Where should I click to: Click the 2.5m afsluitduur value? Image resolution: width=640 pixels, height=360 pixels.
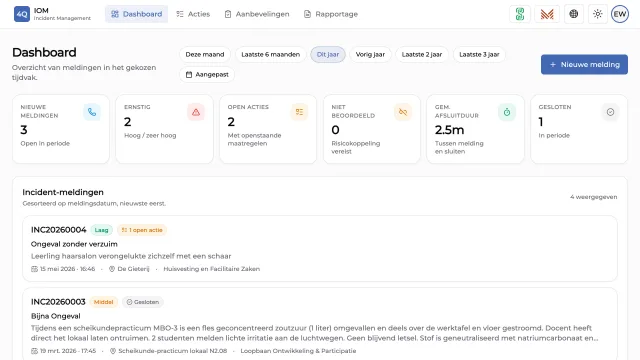click(449, 130)
